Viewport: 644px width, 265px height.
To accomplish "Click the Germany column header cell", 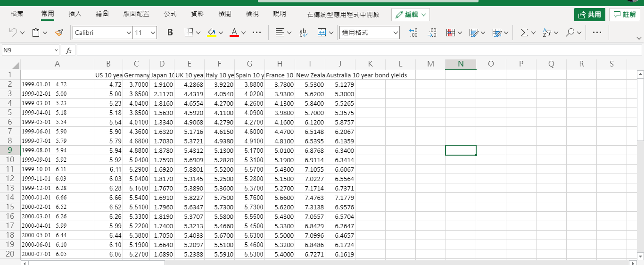I will click(x=136, y=75).
